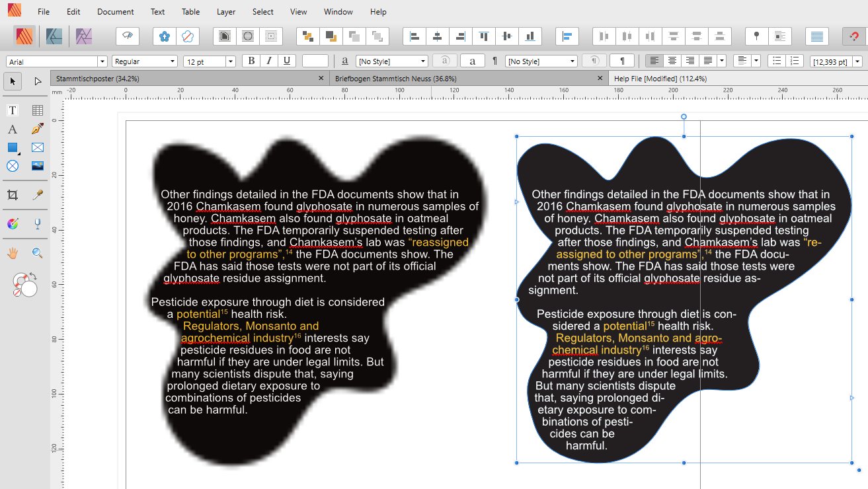Click the circular text wrap icon
This screenshot has height=489, width=868.
click(248, 36)
